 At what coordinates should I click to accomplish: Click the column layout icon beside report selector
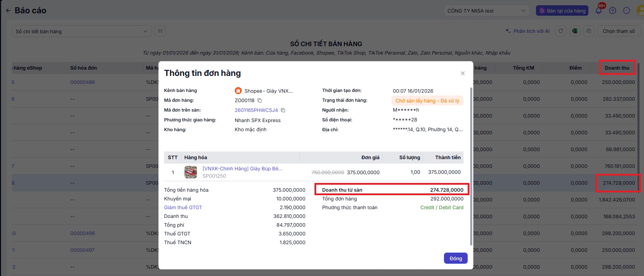coord(160,31)
